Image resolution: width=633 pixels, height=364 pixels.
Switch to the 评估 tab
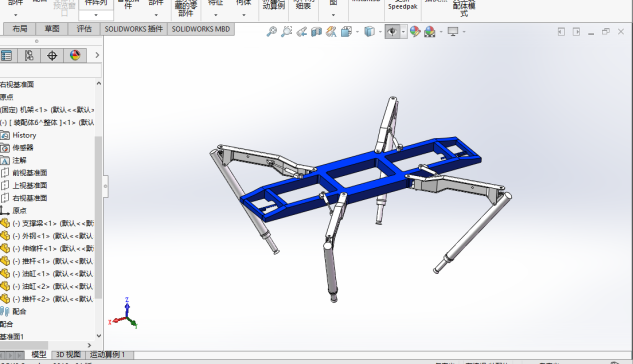[84, 29]
